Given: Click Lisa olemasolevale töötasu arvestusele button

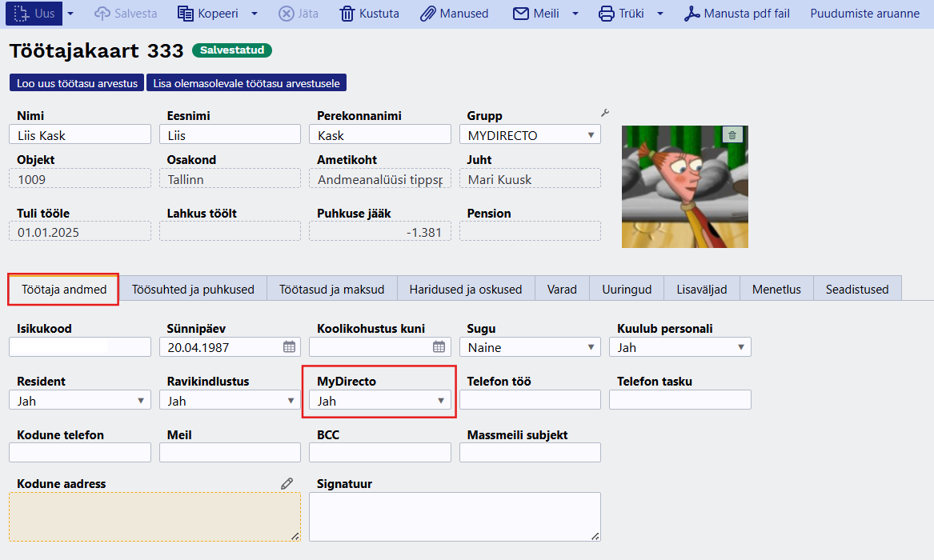Looking at the screenshot, I should (246, 83).
